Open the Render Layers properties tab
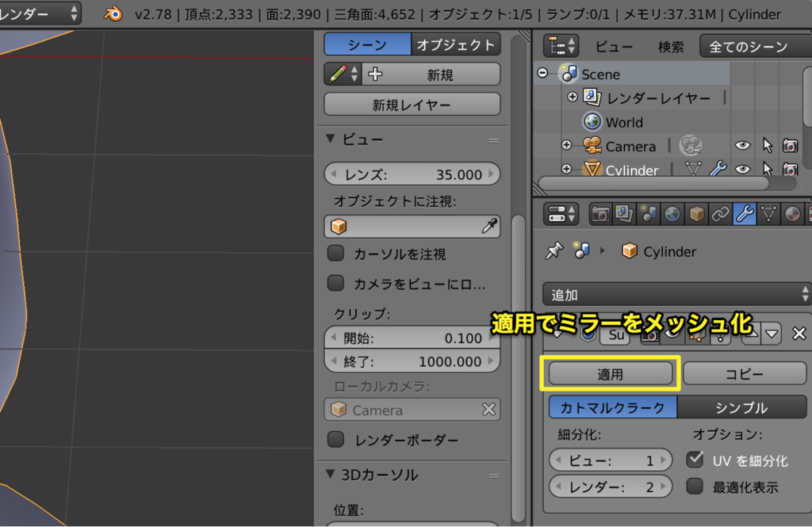The image size is (812, 527). click(x=624, y=214)
